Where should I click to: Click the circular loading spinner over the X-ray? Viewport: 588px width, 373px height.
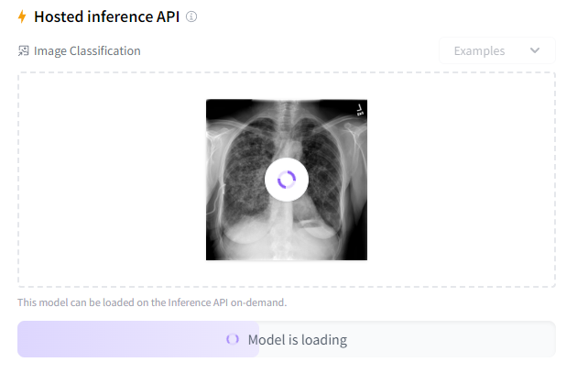point(287,180)
